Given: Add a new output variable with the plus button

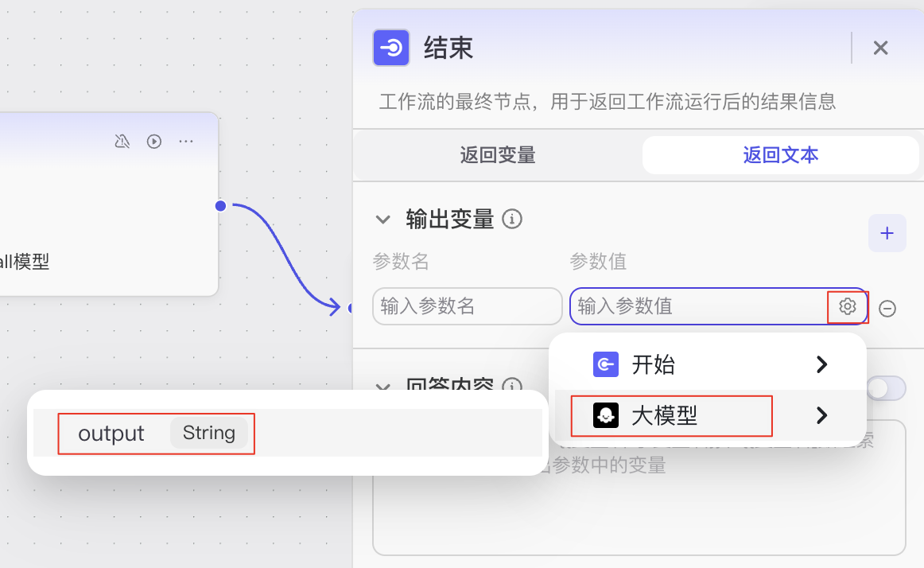Looking at the screenshot, I should pos(887,233).
